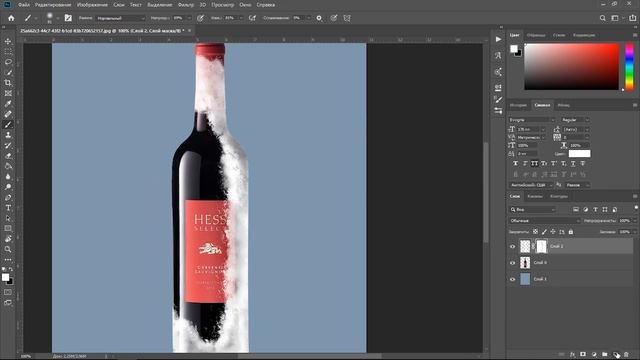Click the Home button in options bar

11,18
